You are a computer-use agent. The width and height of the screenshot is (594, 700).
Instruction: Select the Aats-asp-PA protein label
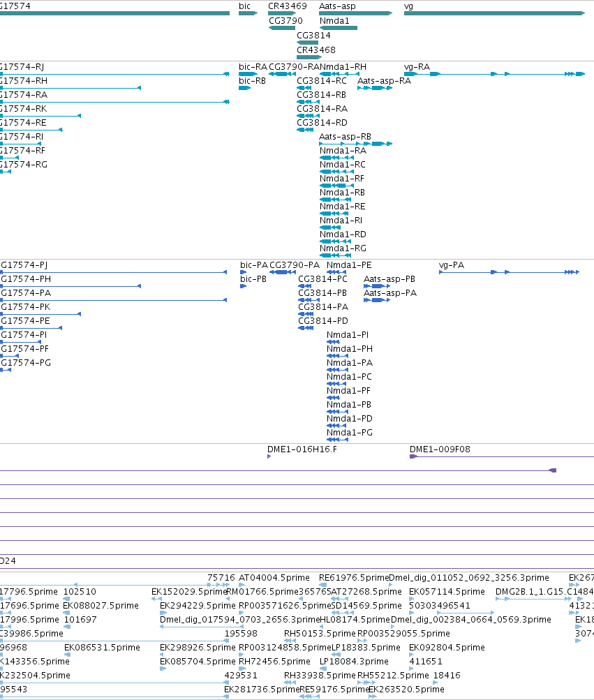tap(390, 293)
